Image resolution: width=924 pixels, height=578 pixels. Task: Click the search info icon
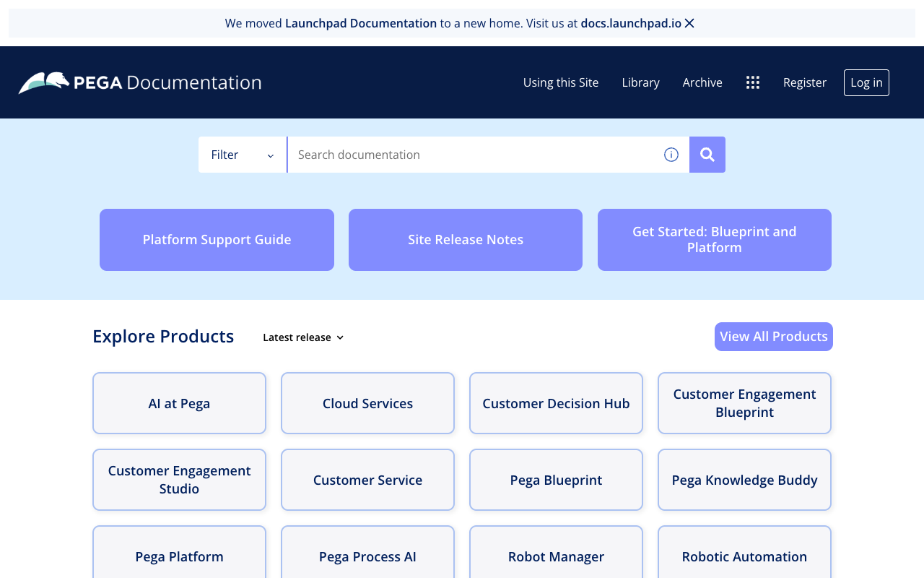(671, 155)
